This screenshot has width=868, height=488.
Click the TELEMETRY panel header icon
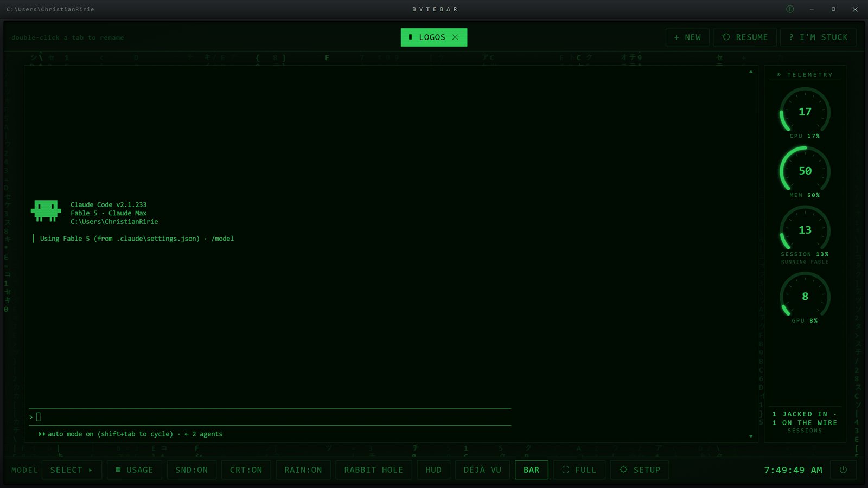tap(779, 75)
